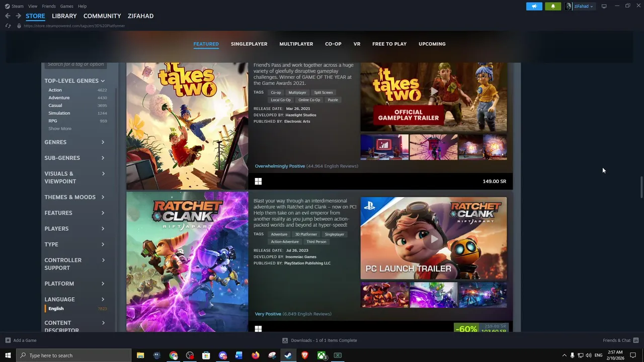Switch to the LIBRARY section
644x362 pixels.
tap(64, 16)
